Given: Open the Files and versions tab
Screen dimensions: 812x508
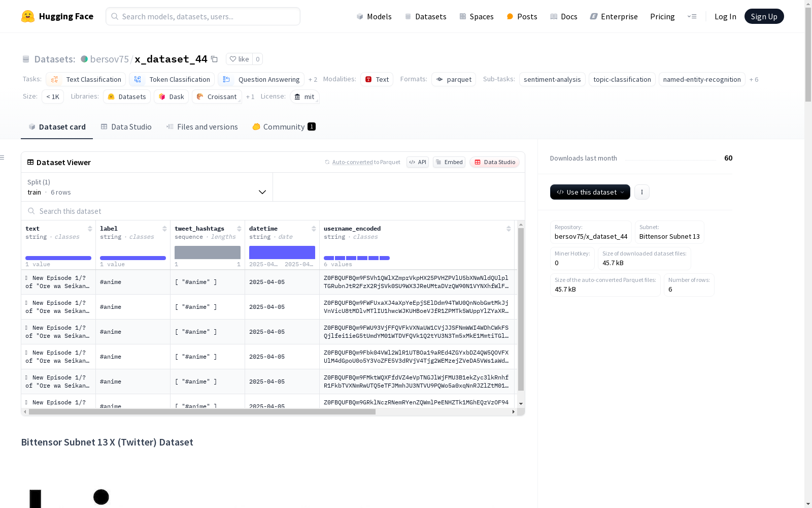Looking at the screenshot, I should pos(202,127).
